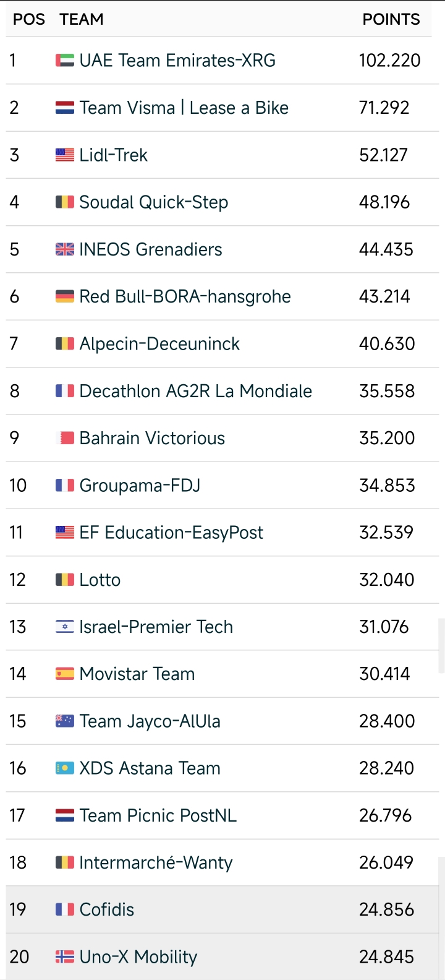The width and height of the screenshot is (445, 980).
Task: Go to the Groupama-FDJ team page
Action: [140, 486]
